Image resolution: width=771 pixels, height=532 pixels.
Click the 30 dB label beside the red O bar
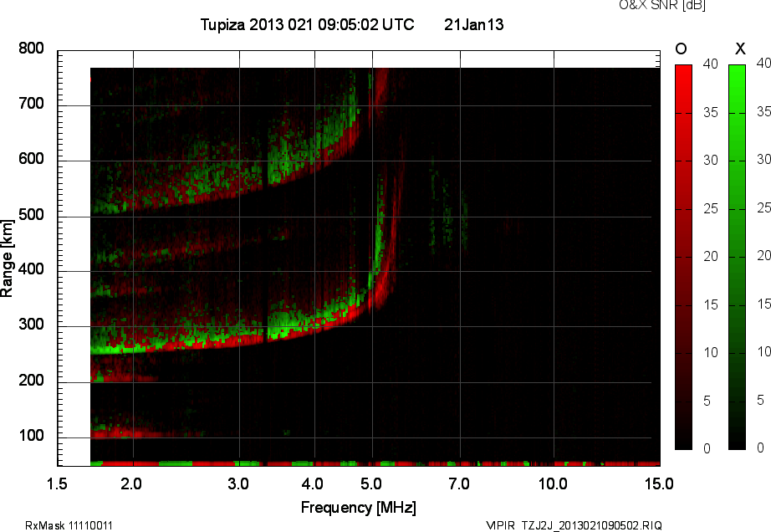[711, 161]
